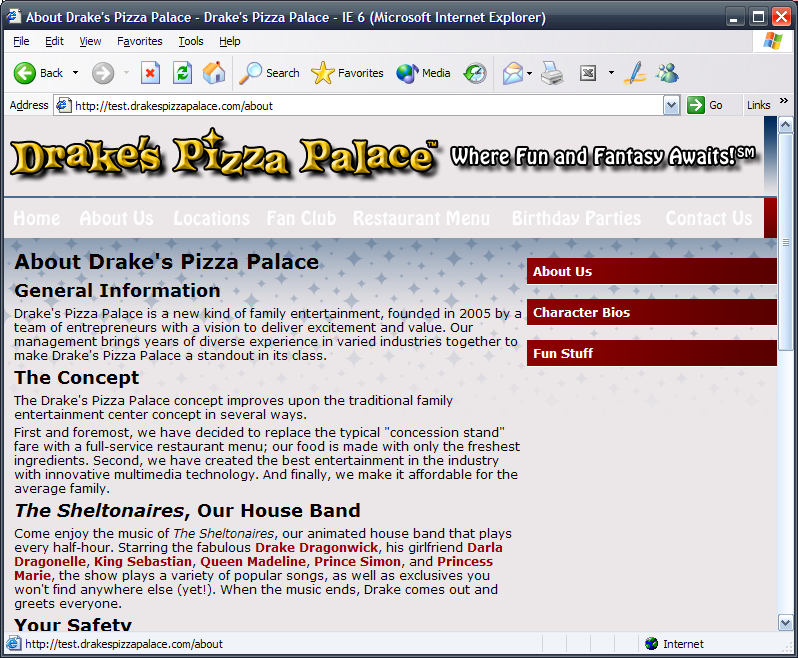Viewport: 798px width, 658px height.
Task: Follow the Princess Marie link
Action: 465,561
